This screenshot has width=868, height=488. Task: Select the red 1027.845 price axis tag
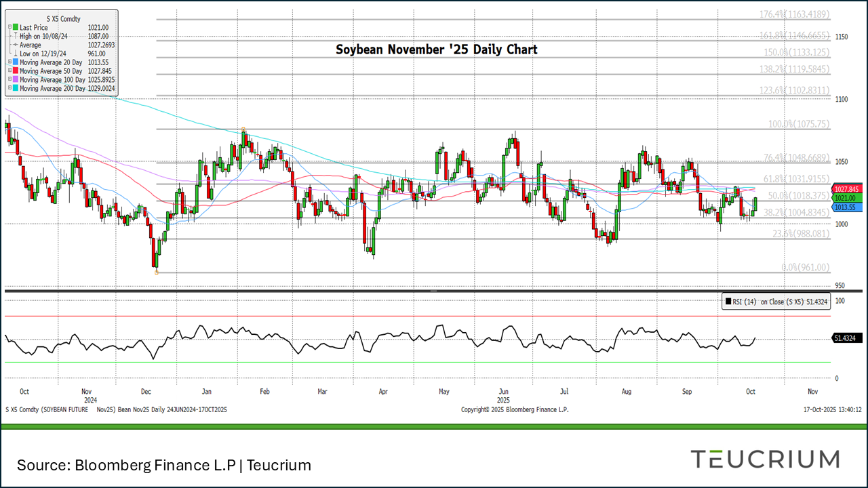848,189
